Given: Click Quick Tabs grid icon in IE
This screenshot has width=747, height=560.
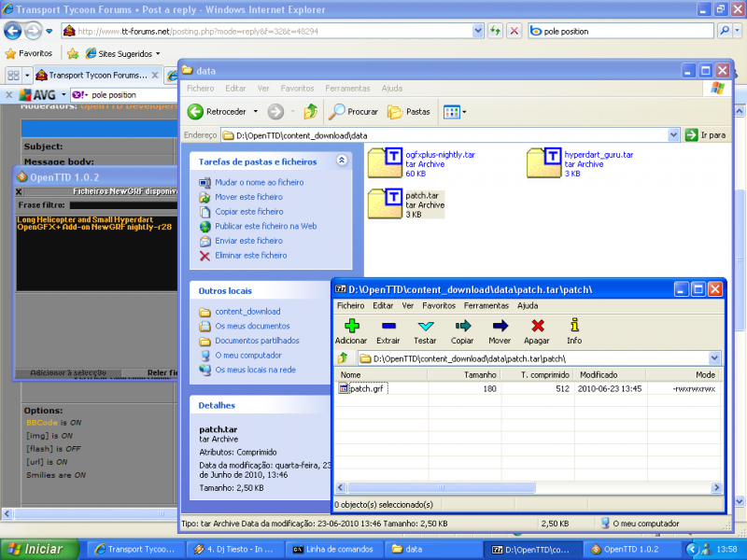Looking at the screenshot, I should pos(13,76).
